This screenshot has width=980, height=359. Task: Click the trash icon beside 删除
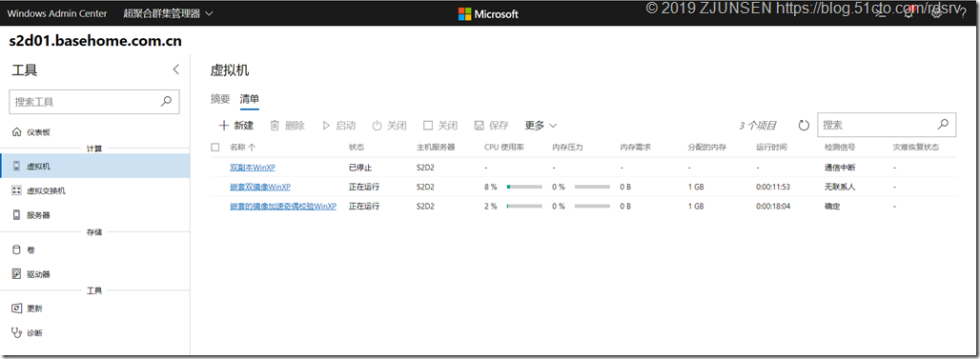pos(275,126)
